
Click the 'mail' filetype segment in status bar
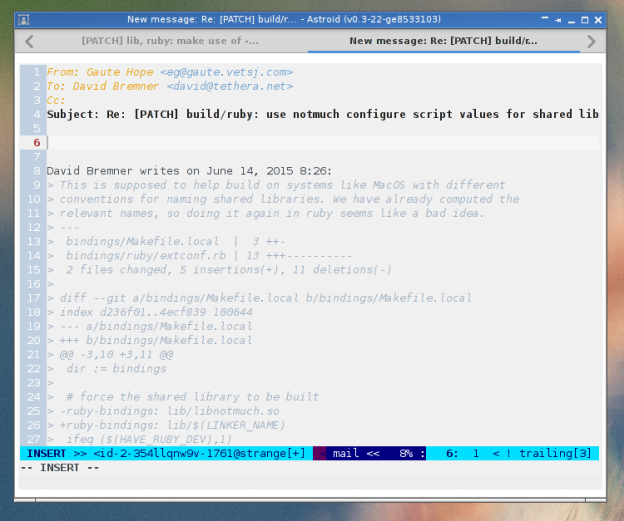click(346, 453)
